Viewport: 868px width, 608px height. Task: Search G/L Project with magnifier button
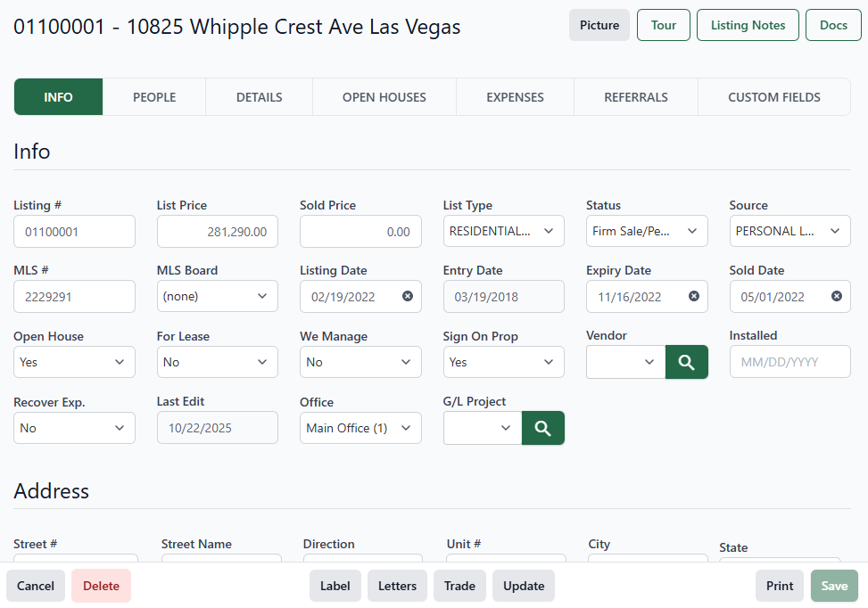coord(543,428)
